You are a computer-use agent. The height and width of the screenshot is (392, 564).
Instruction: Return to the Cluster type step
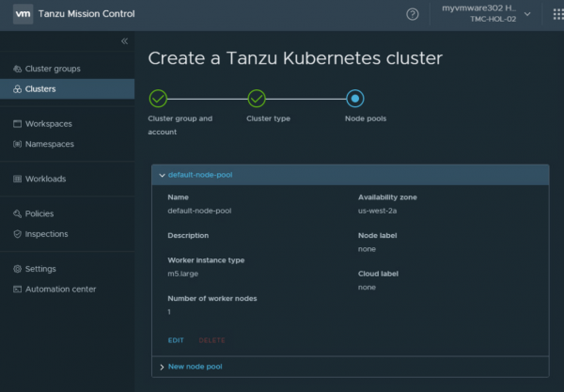256,99
